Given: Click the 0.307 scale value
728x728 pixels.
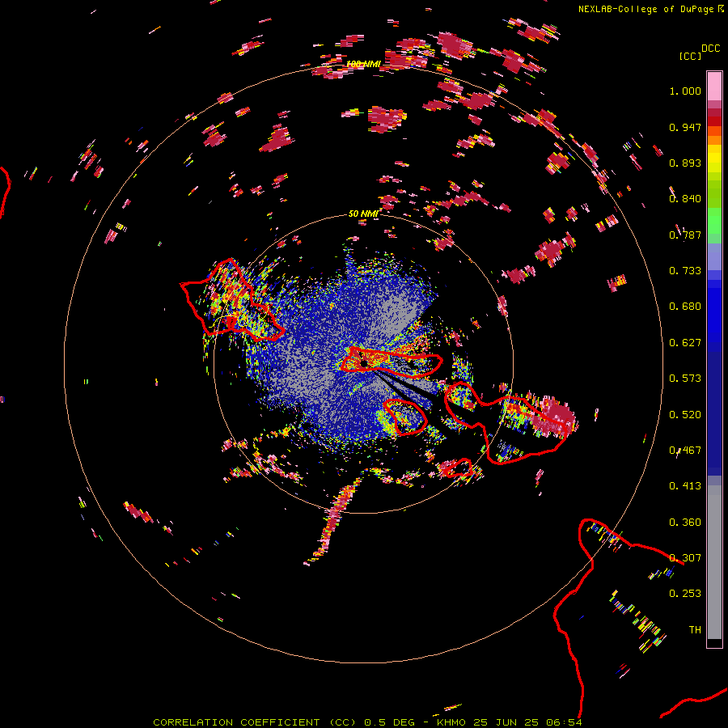Looking at the screenshot, I should point(685,558).
